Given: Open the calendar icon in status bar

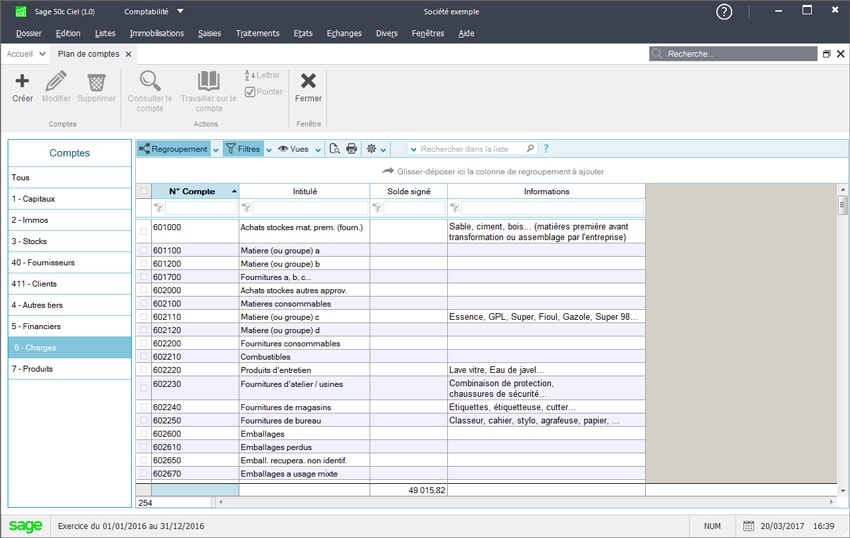Looking at the screenshot, I should coord(748,526).
